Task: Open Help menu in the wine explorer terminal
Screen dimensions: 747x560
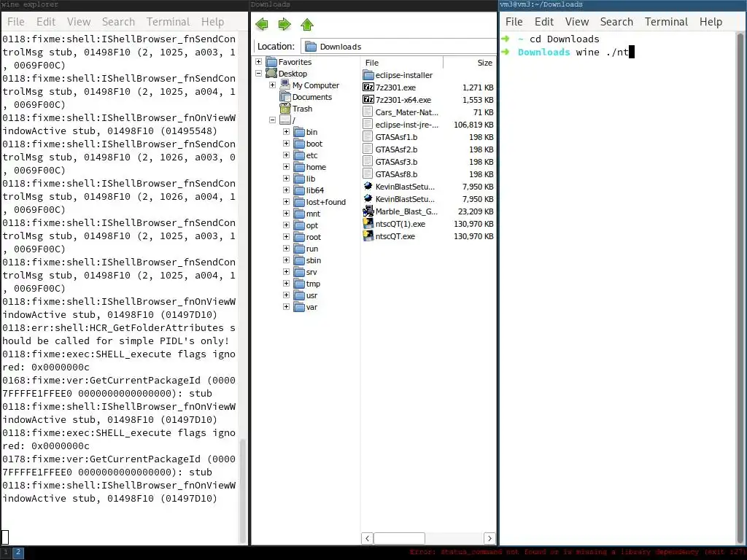Action: (x=212, y=22)
